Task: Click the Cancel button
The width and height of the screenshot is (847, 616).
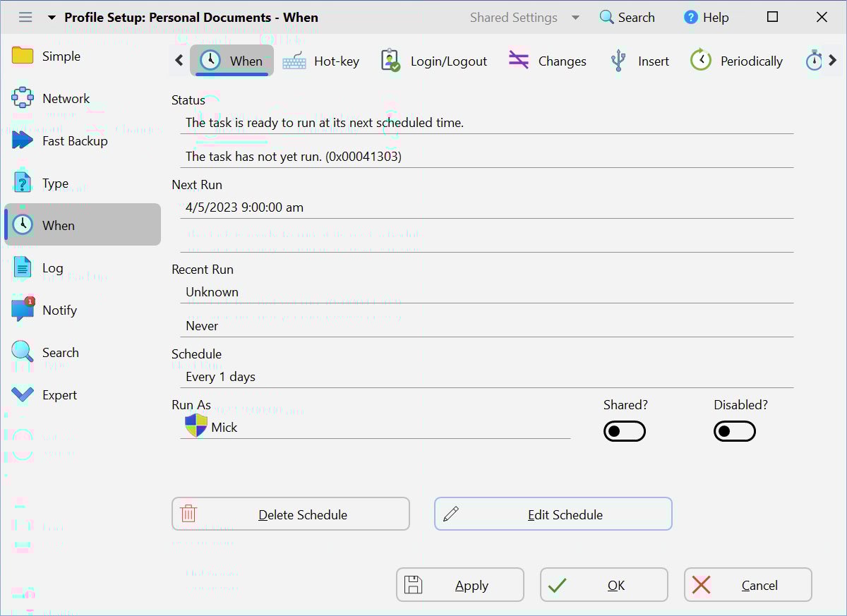Action: 748,585
